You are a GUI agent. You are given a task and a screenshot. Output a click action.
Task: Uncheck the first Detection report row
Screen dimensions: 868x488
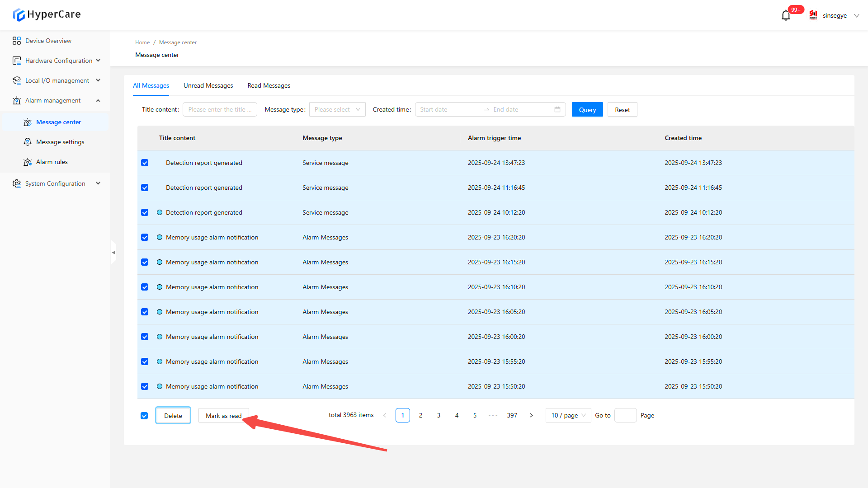(x=145, y=163)
